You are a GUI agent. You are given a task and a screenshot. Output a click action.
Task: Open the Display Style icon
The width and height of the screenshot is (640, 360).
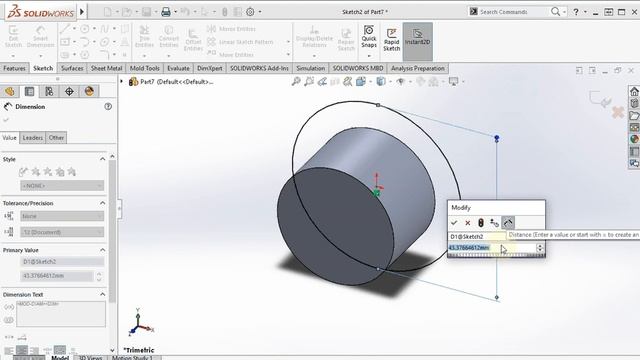pos(381,82)
